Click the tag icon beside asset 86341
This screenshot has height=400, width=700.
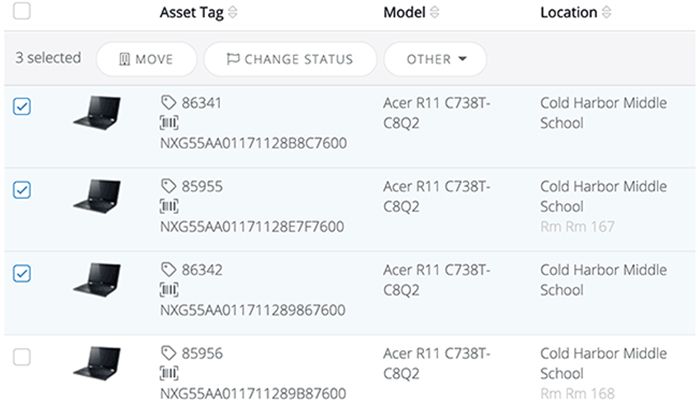(167, 102)
